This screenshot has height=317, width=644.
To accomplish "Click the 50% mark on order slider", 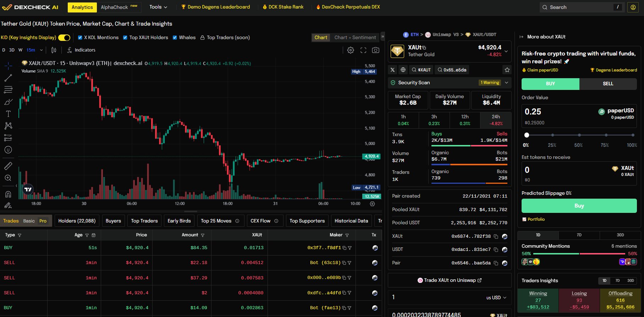I will tap(579, 135).
